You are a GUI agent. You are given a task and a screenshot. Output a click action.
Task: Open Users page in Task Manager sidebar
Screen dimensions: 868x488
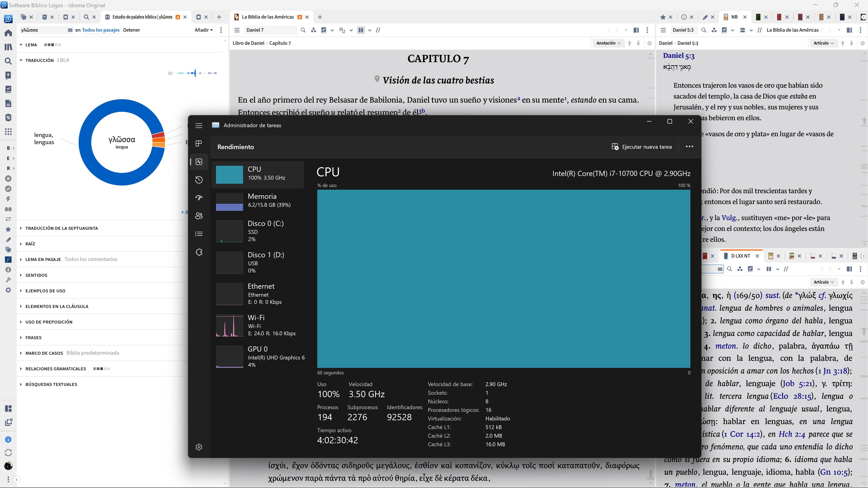pos(199,216)
